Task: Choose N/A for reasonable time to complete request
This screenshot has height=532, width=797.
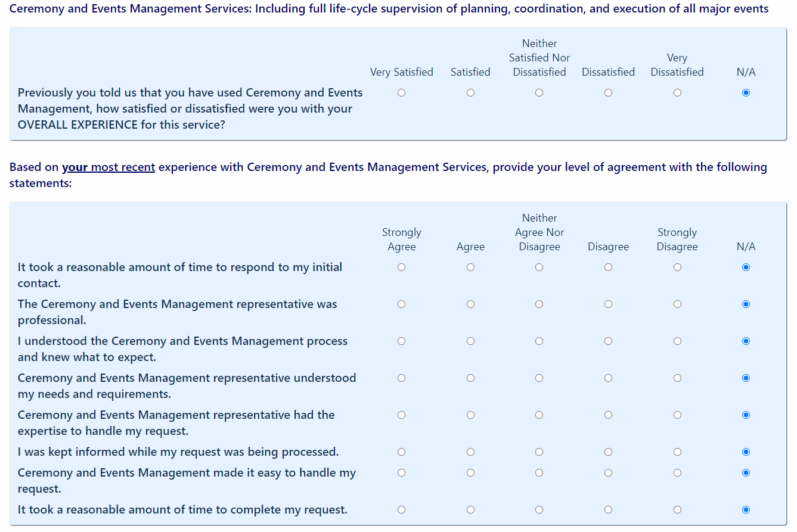Action: [746, 510]
